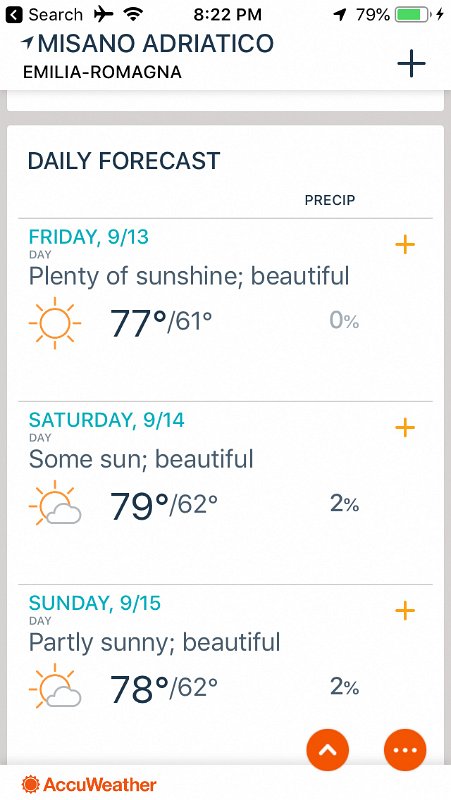Tap the battery indicator in status bar
The height and width of the screenshot is (800, 451).
[x=413, y=15]
